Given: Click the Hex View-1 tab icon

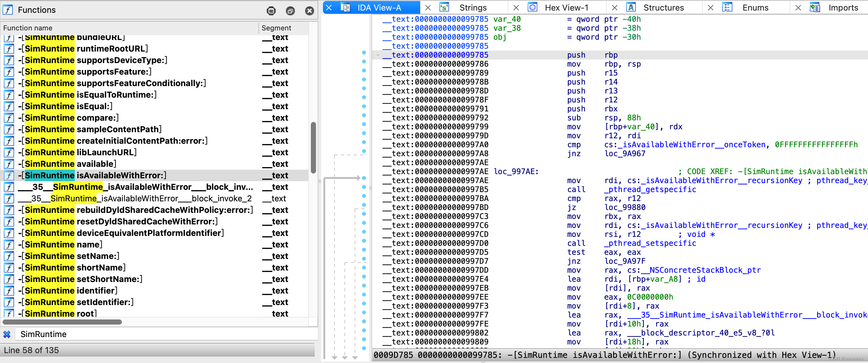Looking at the screenshot, I should [x=533, y=7].
